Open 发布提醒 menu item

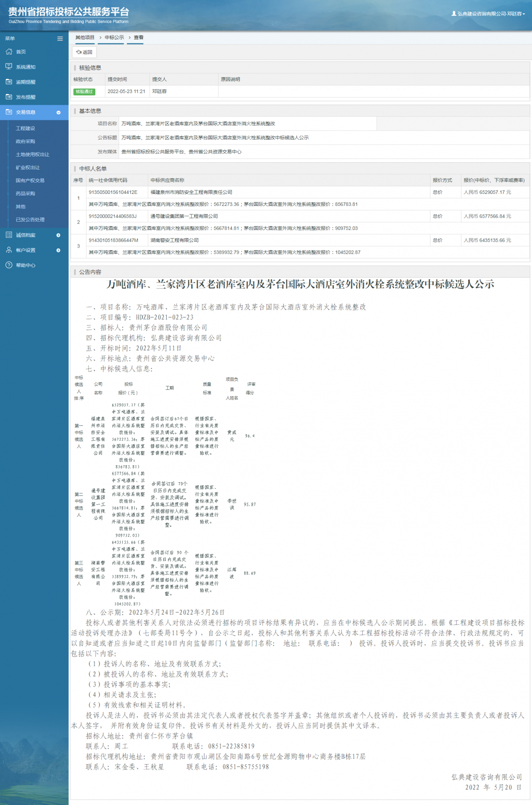pyautogui.click(x=26, y=97)
